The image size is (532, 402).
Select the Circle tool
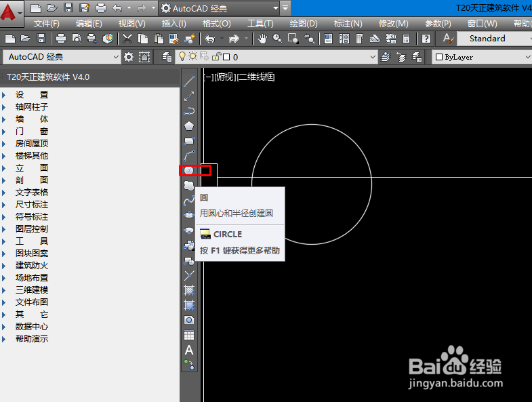[189, 170]
